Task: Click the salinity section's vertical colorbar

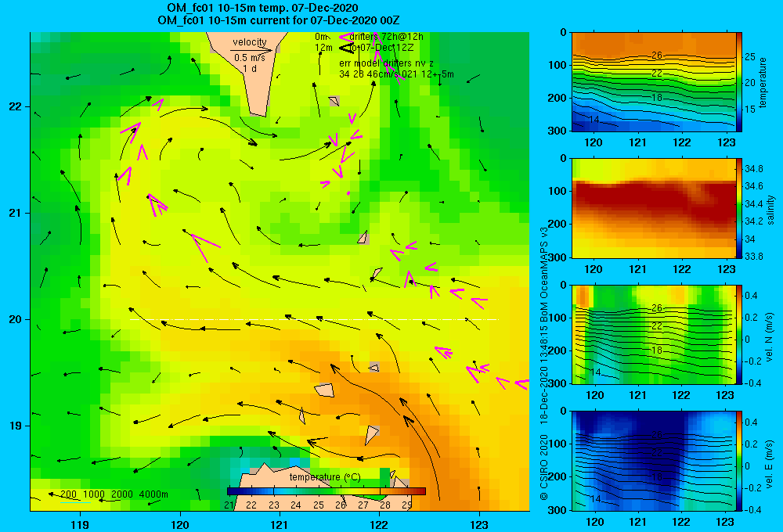Action: [739, 208]
